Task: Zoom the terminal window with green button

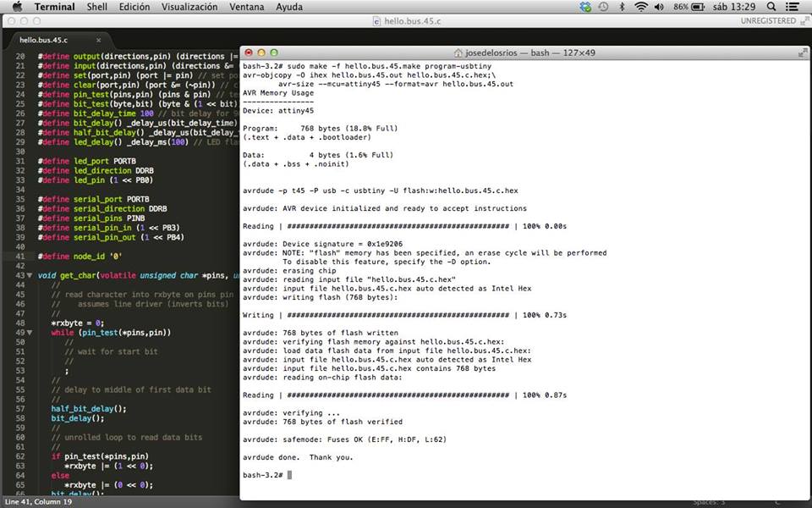Action: click(x=274, y=52)
